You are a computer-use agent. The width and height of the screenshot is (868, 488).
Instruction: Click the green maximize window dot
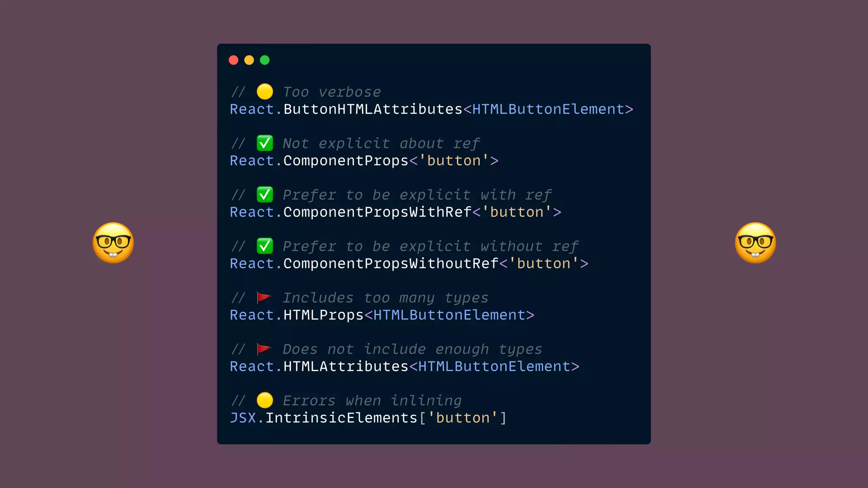tap(265, 60)
